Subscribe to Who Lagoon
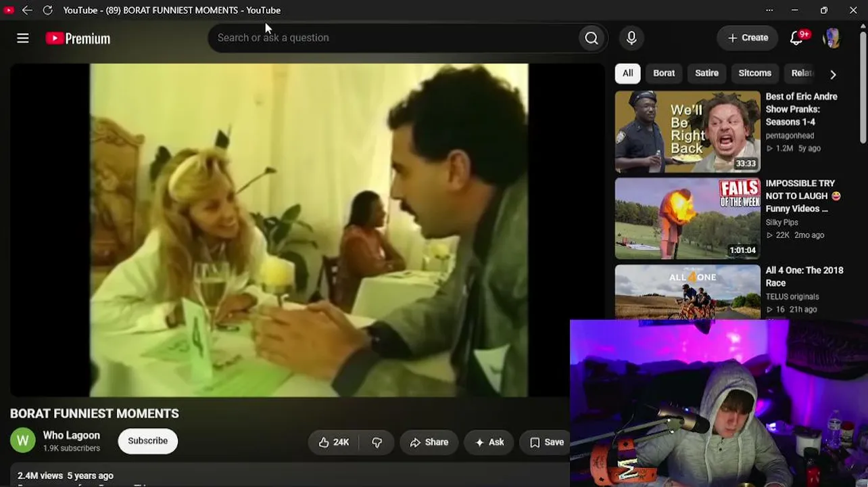The image size is (868, 487). pyautogui.click(x=147, y=441)
